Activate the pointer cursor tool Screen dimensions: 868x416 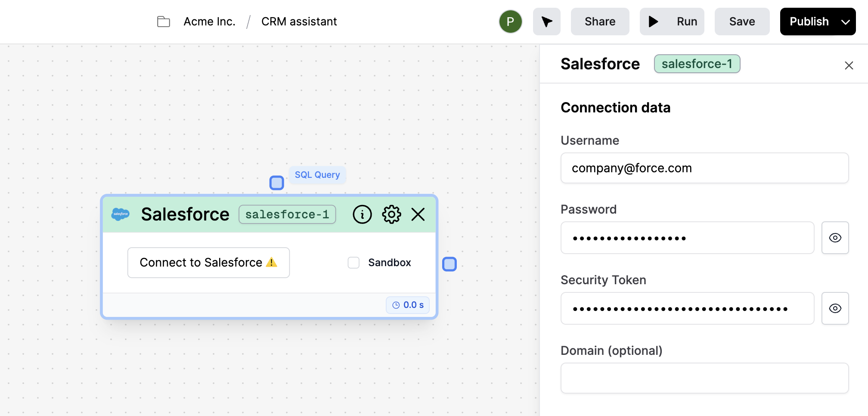click(546, 22)
